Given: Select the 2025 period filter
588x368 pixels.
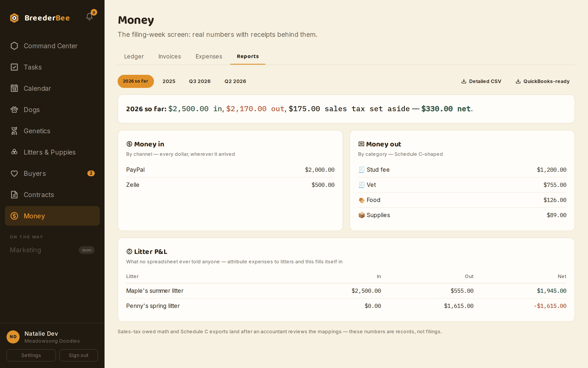Looking at the screenshot, I should 169,81.
